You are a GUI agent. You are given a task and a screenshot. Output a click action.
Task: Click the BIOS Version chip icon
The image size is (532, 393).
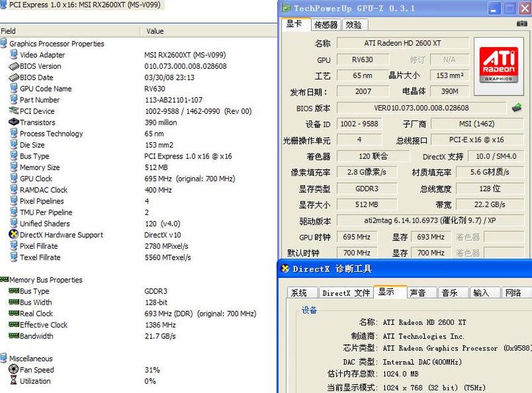[13, 66]
